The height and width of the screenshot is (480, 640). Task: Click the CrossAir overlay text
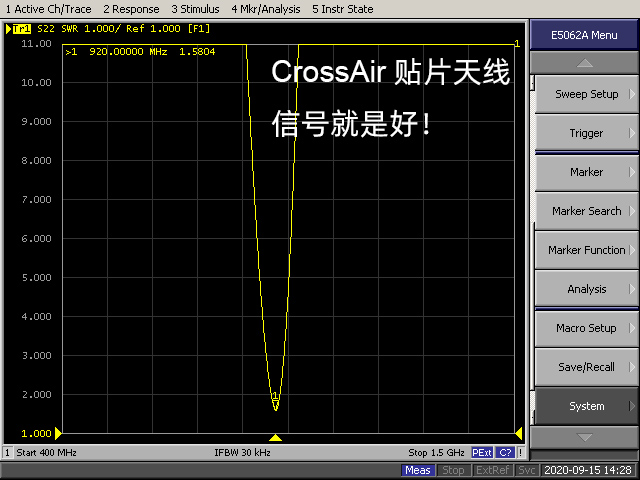click(x=390, y=72)
